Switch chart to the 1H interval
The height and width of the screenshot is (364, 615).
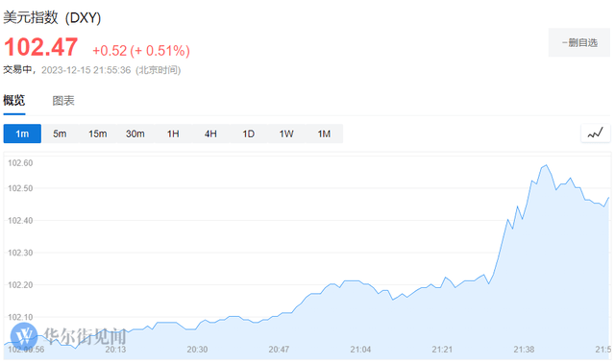(173, 133)
